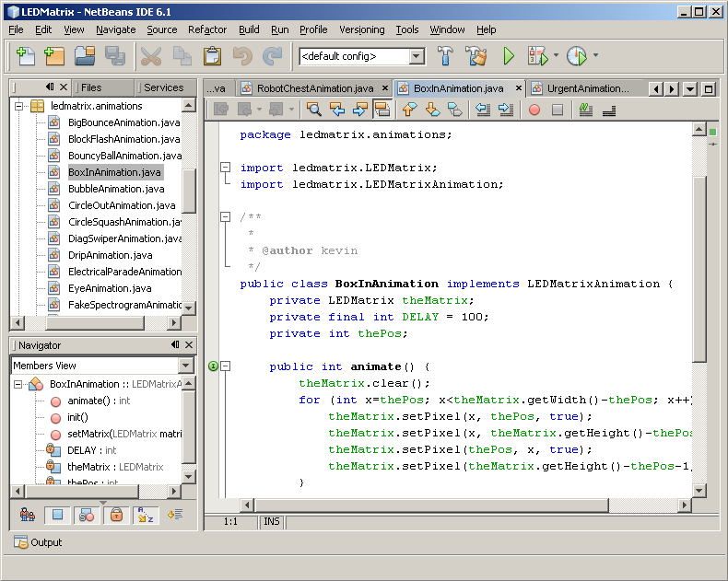Click the Find Previous Occurrence icon

(x=337, y=110)
